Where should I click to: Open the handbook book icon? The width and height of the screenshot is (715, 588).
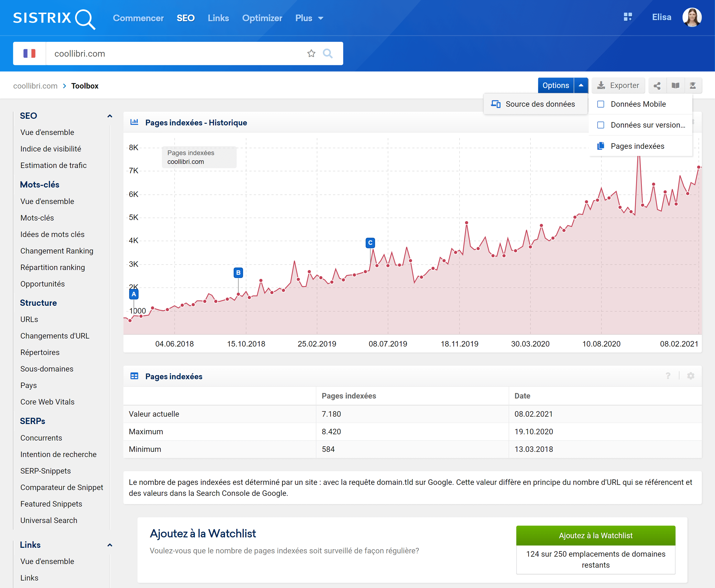click(x=675, y=86)
